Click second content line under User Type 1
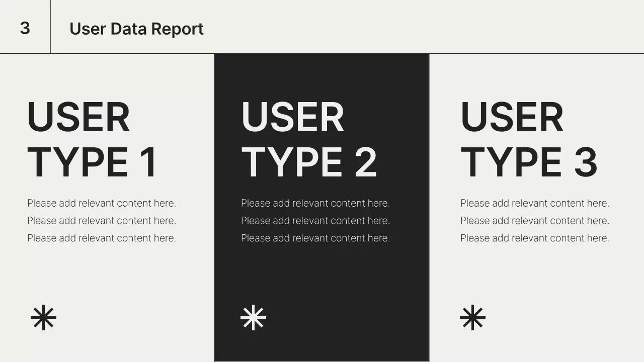Viewport: 644px width, 362px height. tap(102, 221)
